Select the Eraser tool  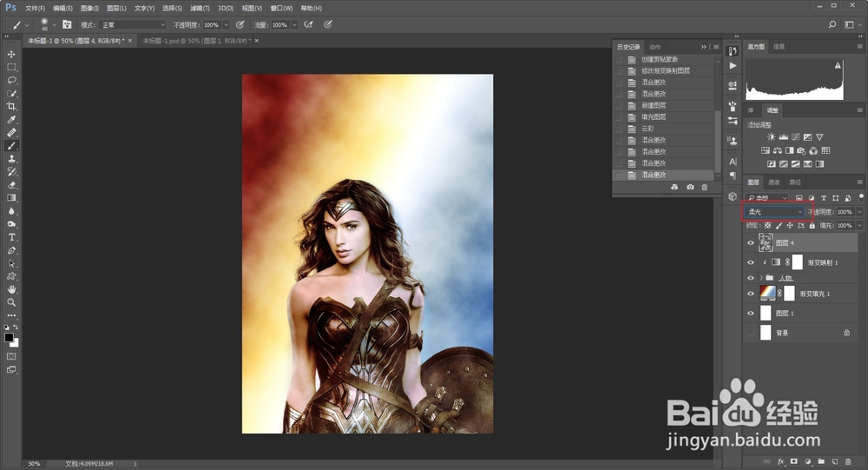click(11, 185)
